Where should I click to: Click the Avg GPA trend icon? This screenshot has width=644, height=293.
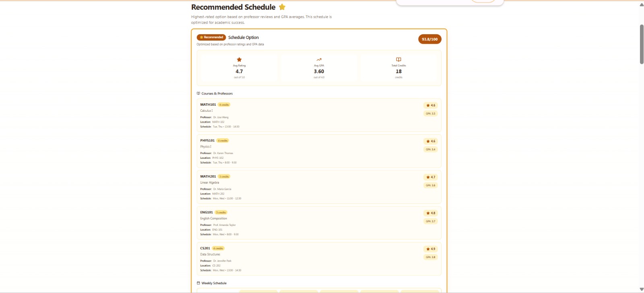point(319,59)
